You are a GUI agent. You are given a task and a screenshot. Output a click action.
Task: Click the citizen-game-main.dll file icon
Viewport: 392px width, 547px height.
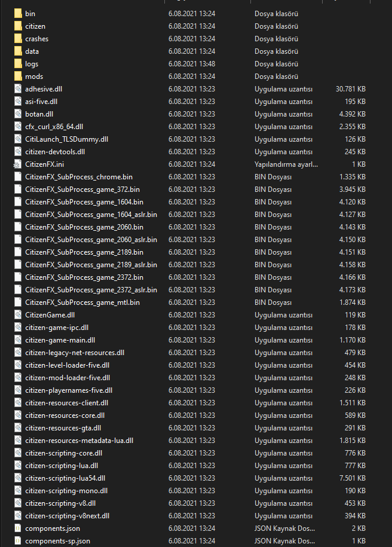[x=18, y=340]
